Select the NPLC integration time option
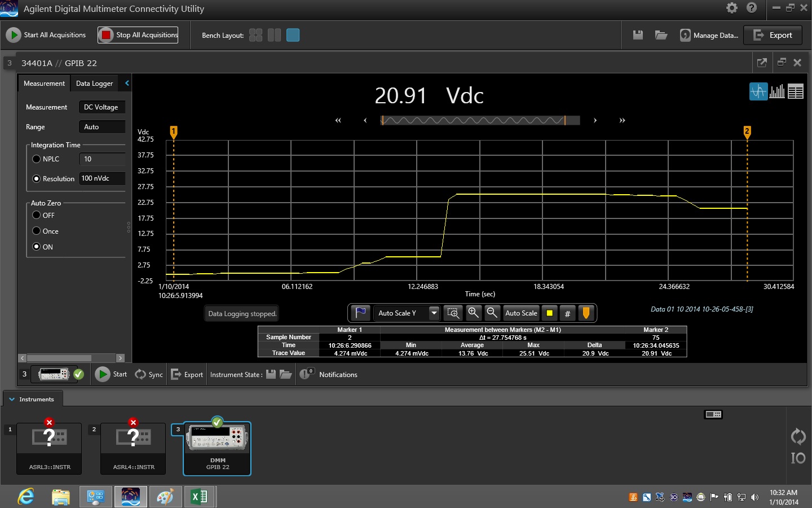This screenshot has width=812, height=508. tap(37, 159)
